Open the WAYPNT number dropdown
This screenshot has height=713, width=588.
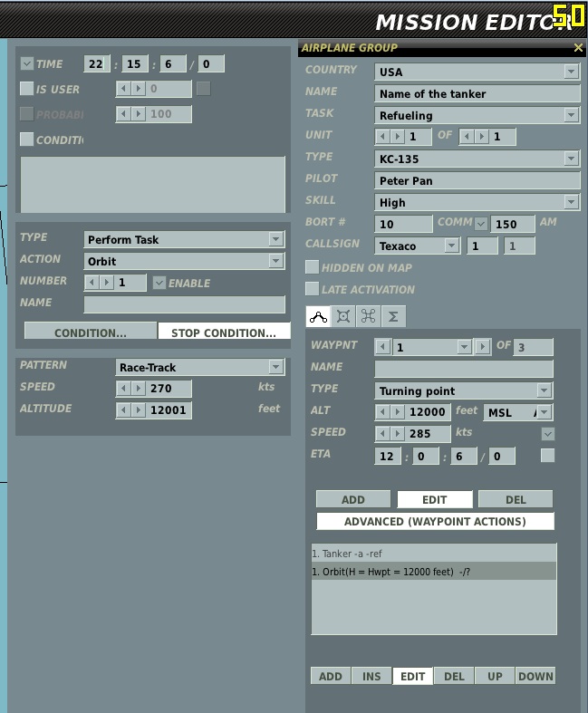[464, 347]
